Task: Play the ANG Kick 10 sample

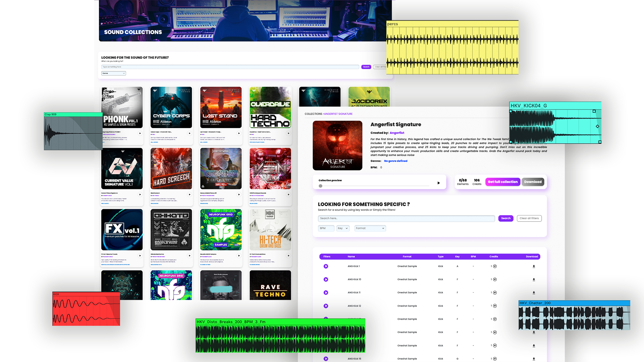Action: click(326, 280)
